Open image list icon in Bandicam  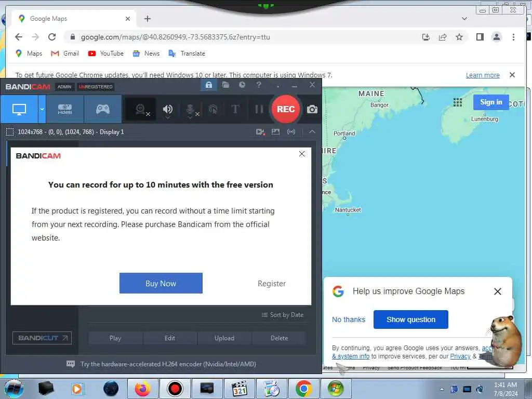click(x=275, y=132)
